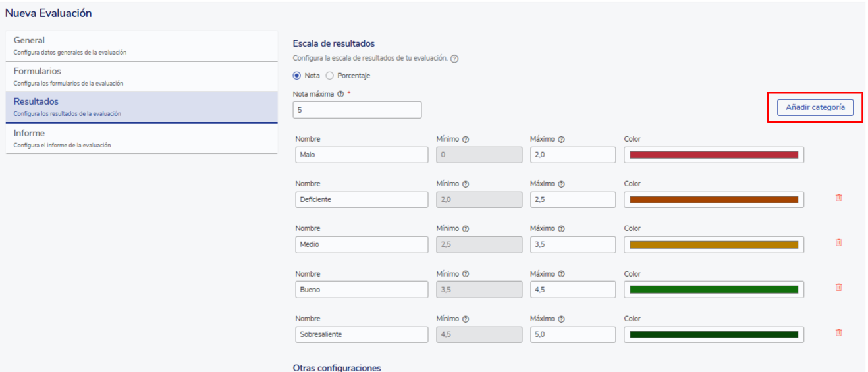Image resolution: width=868 pixels, height=372 pixels.
Task: Select the Nota radio button
Action: pyautogui.click(x=297, y=76)
